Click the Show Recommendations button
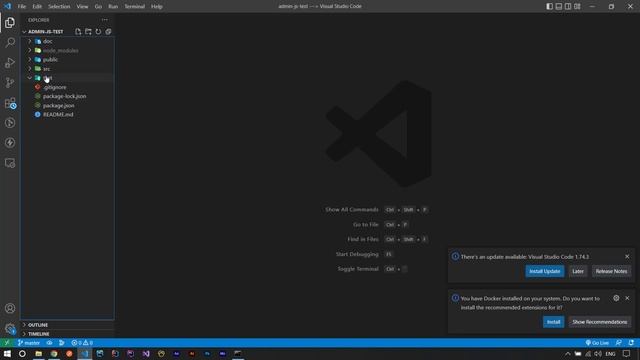Image resolution: width=640 pixels, height=360 pixels. click(x=600, y=322)
